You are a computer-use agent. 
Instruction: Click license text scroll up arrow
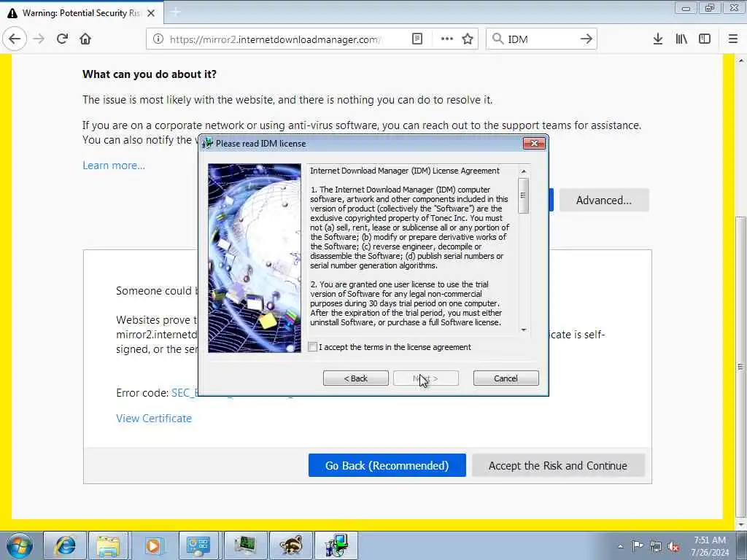pos(524,171)
